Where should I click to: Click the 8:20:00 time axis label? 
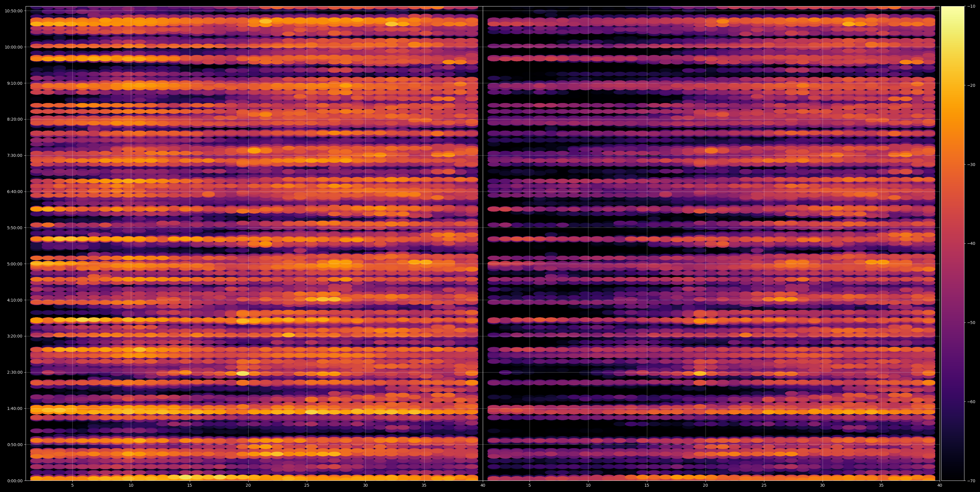(15, 119)
